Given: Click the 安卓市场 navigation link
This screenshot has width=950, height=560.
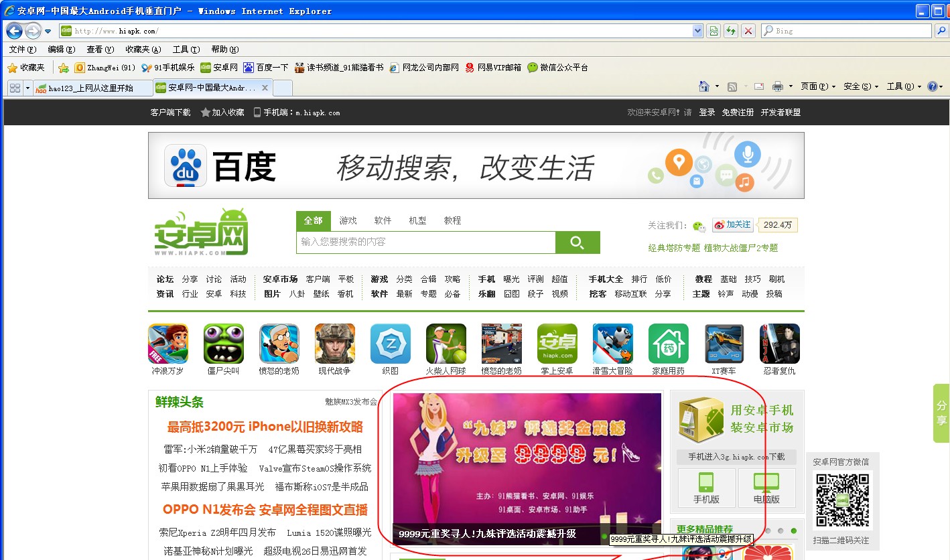Looking at the screenshot, I should (x=280, y=279).
